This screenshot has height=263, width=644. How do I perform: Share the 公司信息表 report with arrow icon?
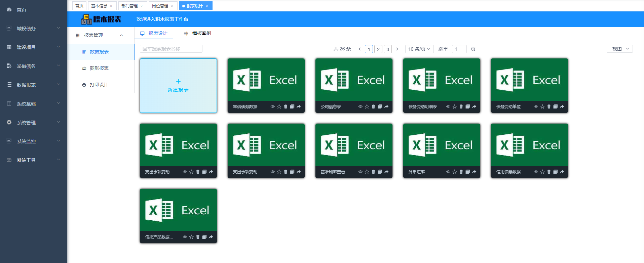click(x=386, y=106)
